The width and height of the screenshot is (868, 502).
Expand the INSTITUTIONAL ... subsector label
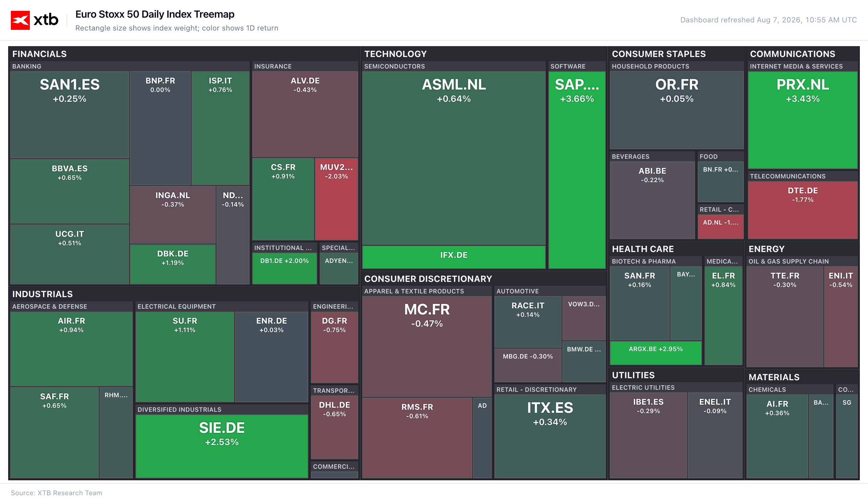tap(283, 248)
